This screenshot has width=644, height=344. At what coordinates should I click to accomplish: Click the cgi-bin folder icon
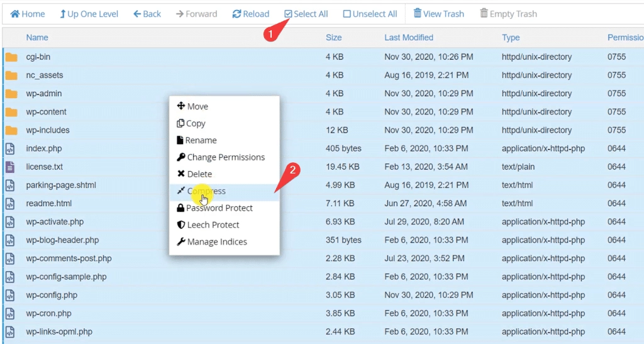(x=11, y=57)
